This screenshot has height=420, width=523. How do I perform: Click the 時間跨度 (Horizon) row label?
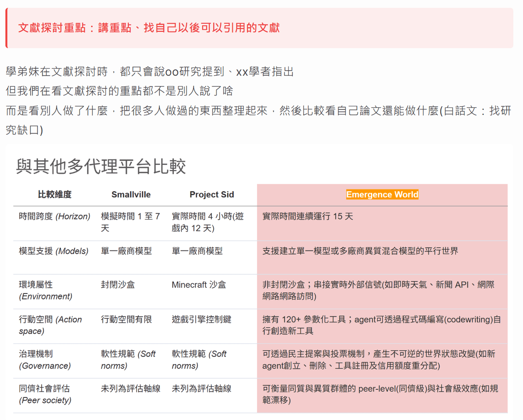coord(54,216)
